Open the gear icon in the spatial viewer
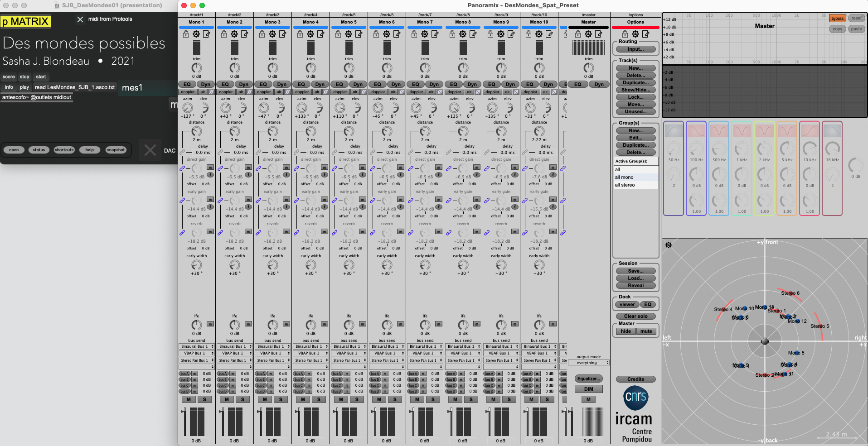This screenshot has width=868, height=446. [669, 245]
